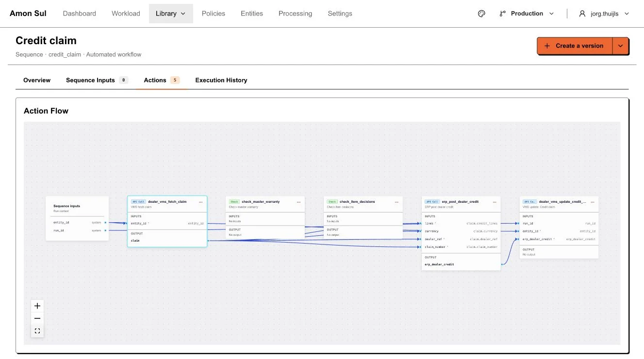Screen dimensions: 644x359
Task: Click the claim output port of dealer_vms_fetch_claim
Action: click(x=208, y=240)
